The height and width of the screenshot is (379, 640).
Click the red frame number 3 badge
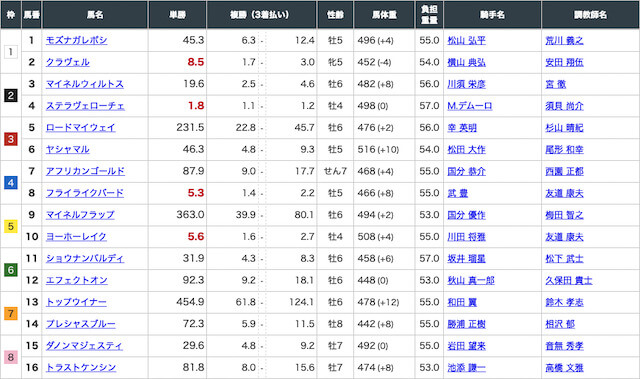pos(11,139)
